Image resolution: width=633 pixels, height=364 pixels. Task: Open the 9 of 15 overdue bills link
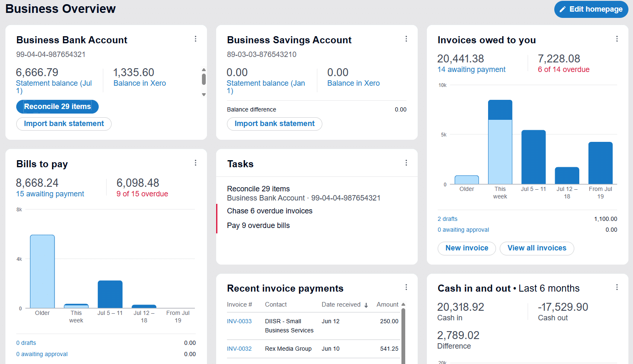142,194
